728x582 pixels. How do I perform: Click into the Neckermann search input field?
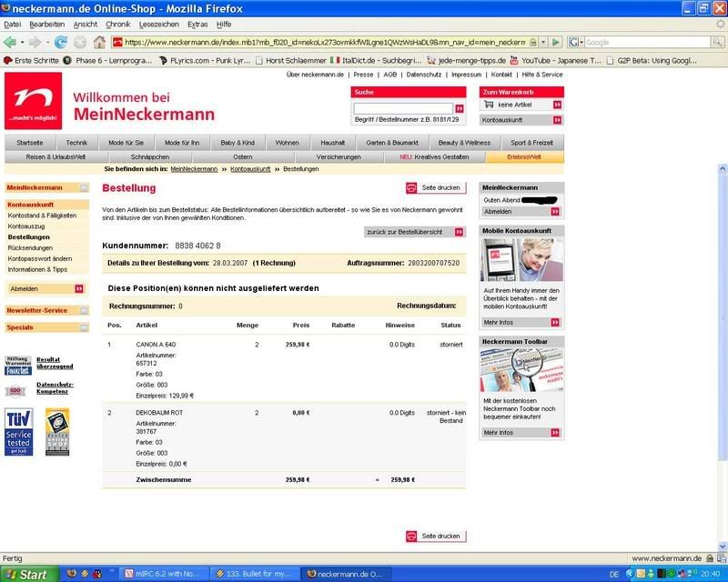tap(403, 108)
